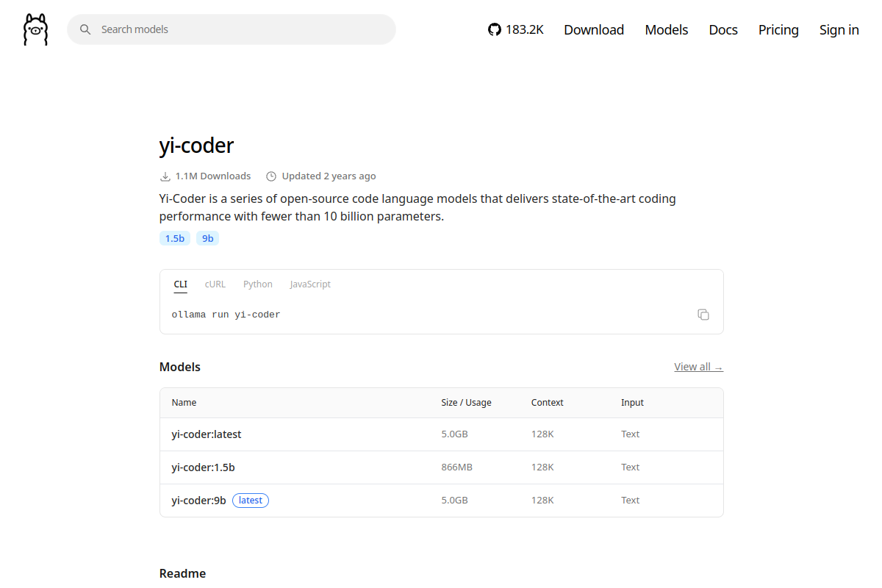Open the yi-coder:1.5b model row
The width and height of the screenshot is (882, 588).
[x=442, y=467]
